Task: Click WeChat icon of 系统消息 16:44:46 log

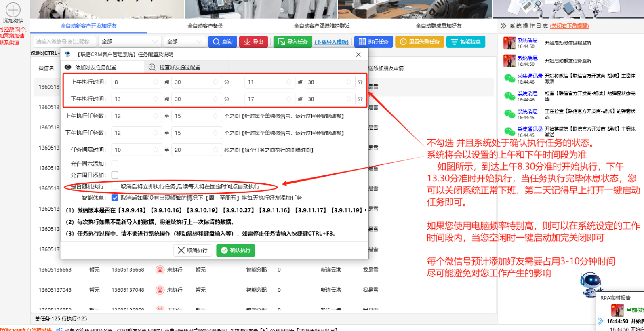Action: pos(509,96)
